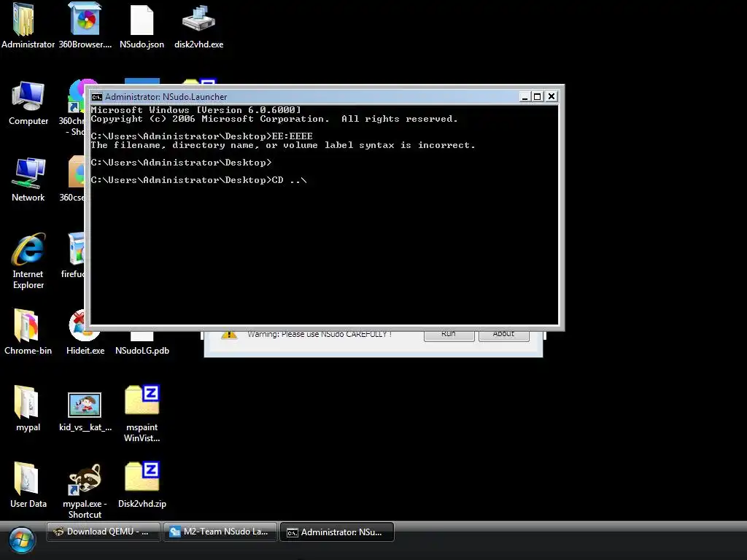Click the Administrator NSudo console taskbar button

pyautogui.click(x=337, y=532)
